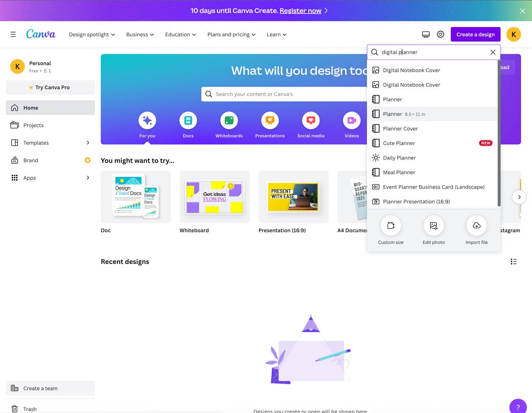Expand the Templates sidebar arrow

(x=88, y=142)
